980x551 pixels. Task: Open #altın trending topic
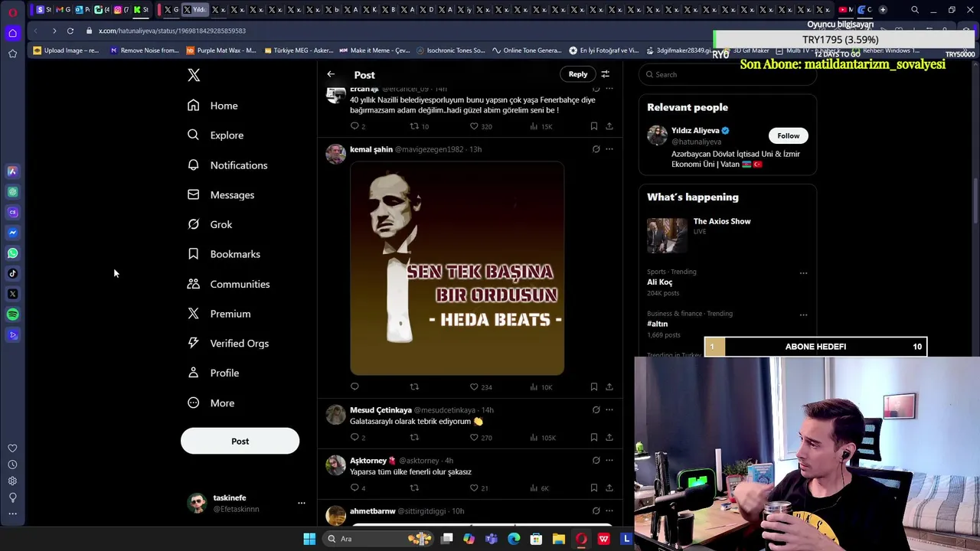(x=657, y=324)
